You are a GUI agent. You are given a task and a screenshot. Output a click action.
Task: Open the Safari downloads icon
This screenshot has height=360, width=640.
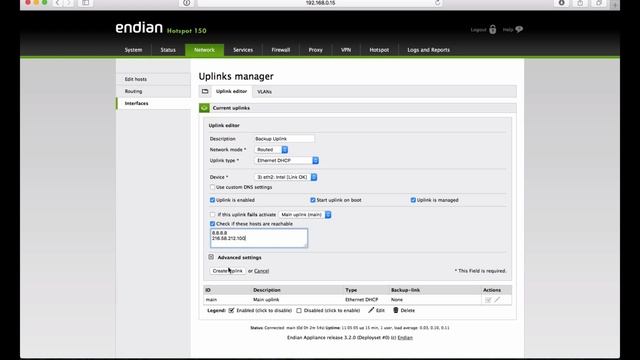tap(562, 3)
